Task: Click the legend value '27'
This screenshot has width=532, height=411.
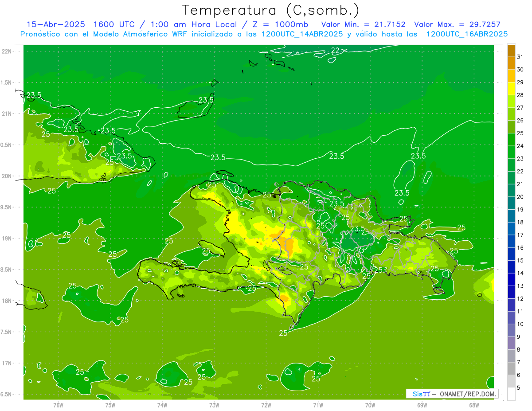Action: pos(520,108)
